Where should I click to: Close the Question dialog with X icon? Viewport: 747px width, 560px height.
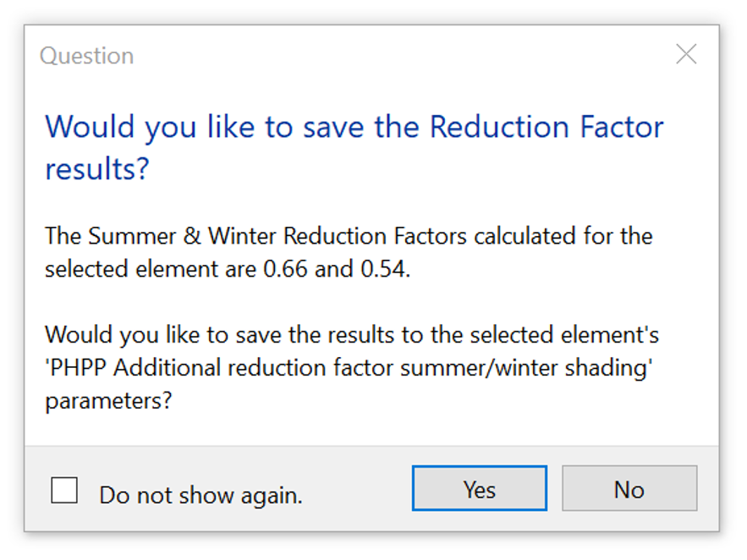[686, 55]
